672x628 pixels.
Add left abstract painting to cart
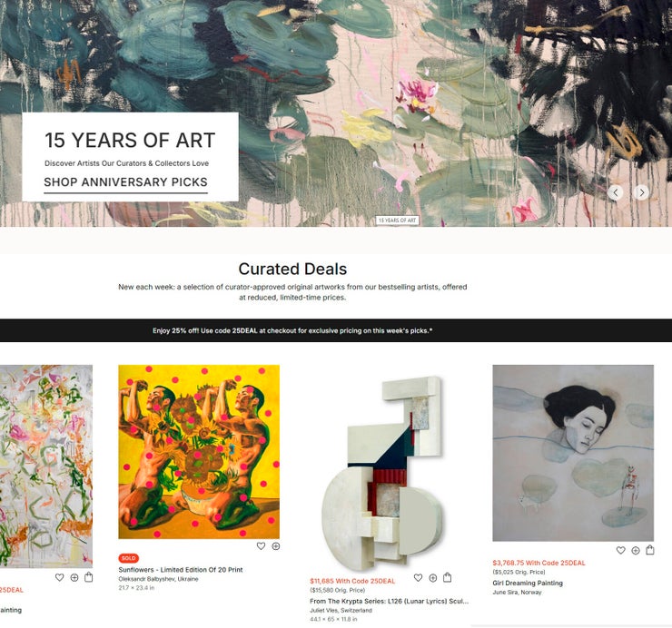click(89, 577)
